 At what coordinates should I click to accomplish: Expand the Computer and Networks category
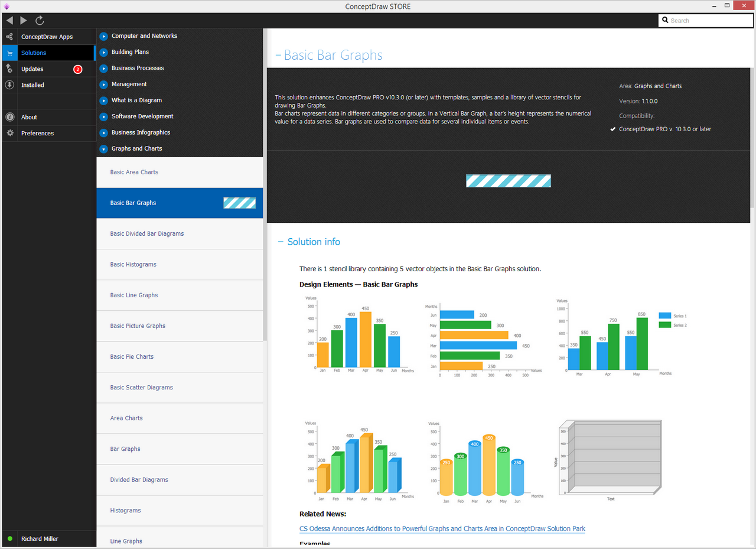(x=104, y=36)
